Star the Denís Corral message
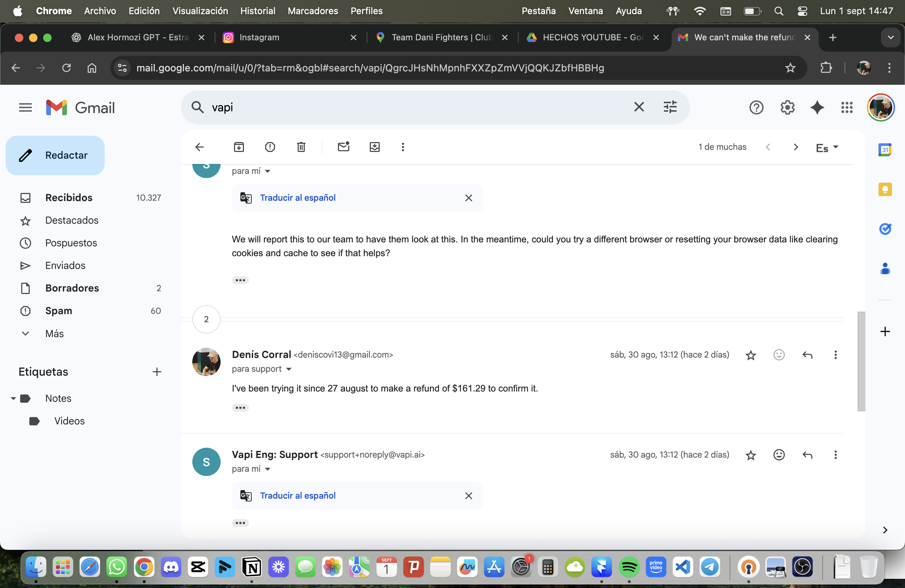 [x=751, y=355]
